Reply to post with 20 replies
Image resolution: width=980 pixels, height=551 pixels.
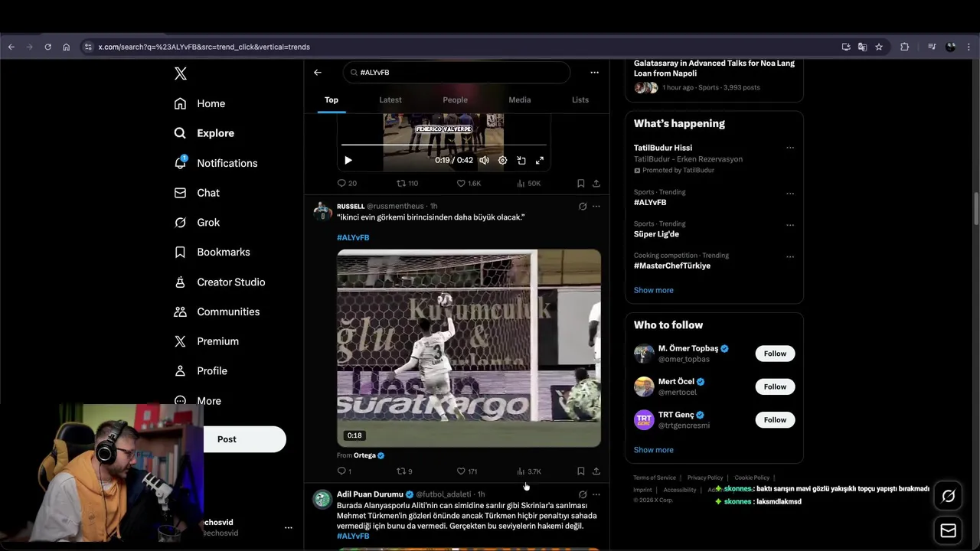click(x=347, y=184)
